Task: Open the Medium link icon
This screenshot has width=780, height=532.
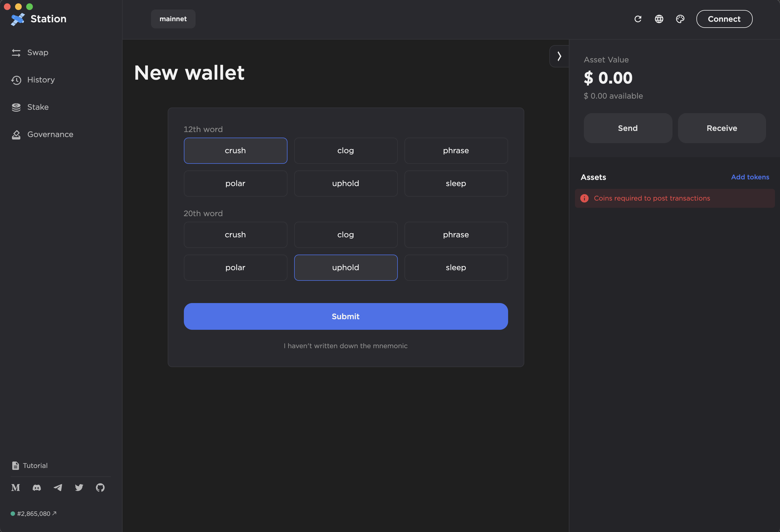Action: (15, 487)
